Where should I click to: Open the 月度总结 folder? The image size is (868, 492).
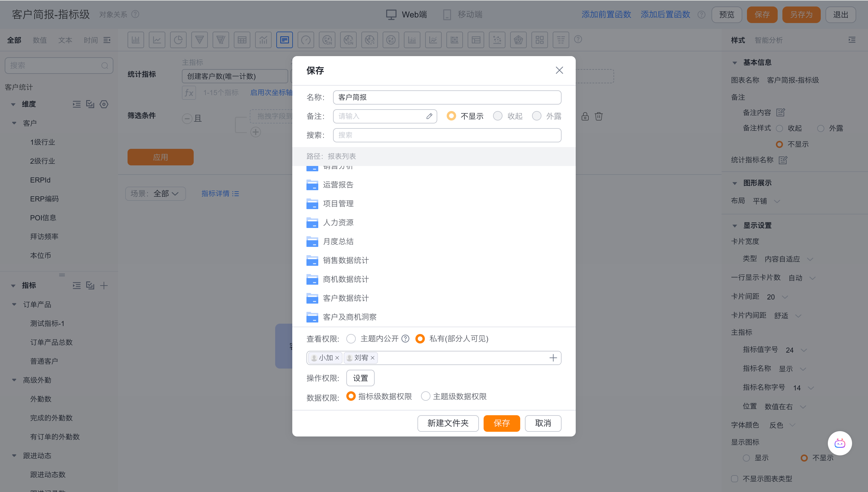338,241
